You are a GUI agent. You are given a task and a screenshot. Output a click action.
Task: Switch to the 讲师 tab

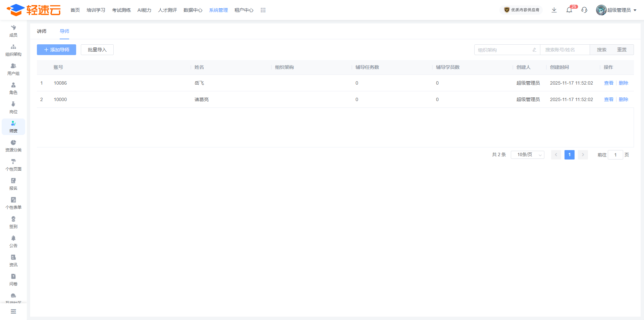42,31
